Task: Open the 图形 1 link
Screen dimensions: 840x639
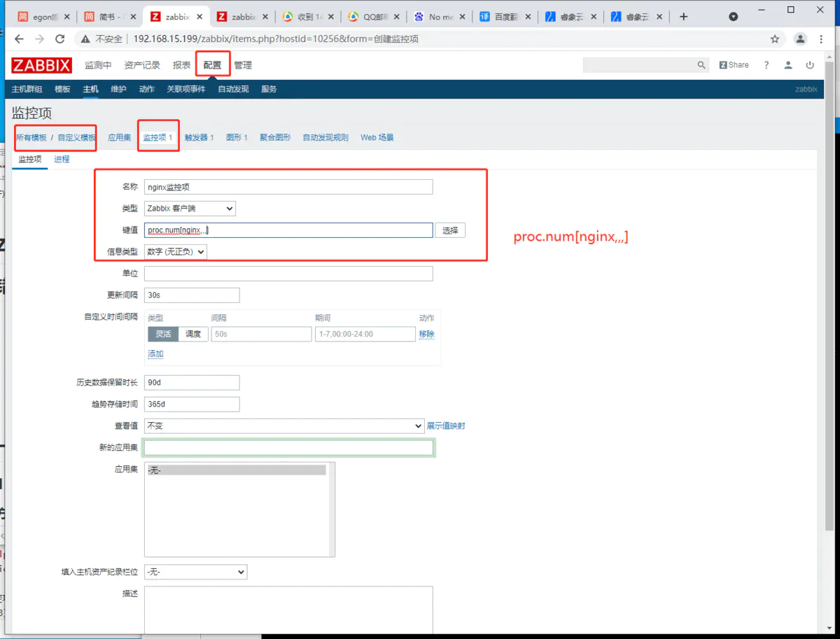Action: (237, 138)
